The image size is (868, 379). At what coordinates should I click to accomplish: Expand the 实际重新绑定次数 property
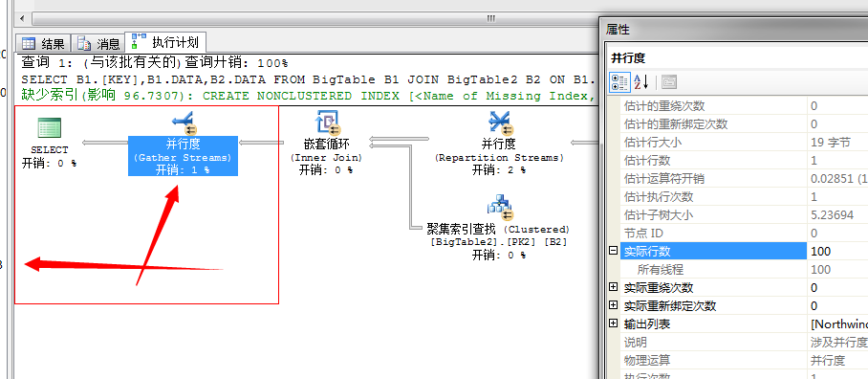coord(614,306)
